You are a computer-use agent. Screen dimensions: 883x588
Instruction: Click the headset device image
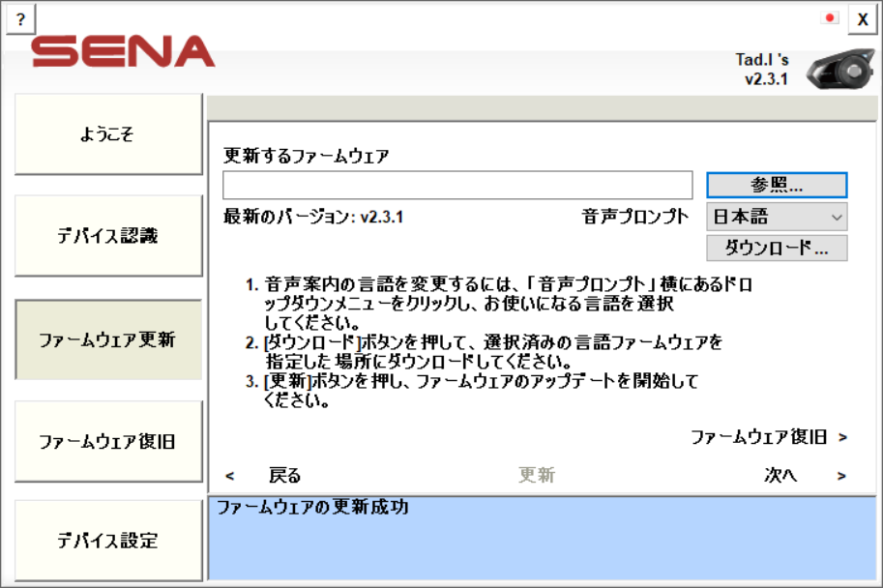pos(839,70)
